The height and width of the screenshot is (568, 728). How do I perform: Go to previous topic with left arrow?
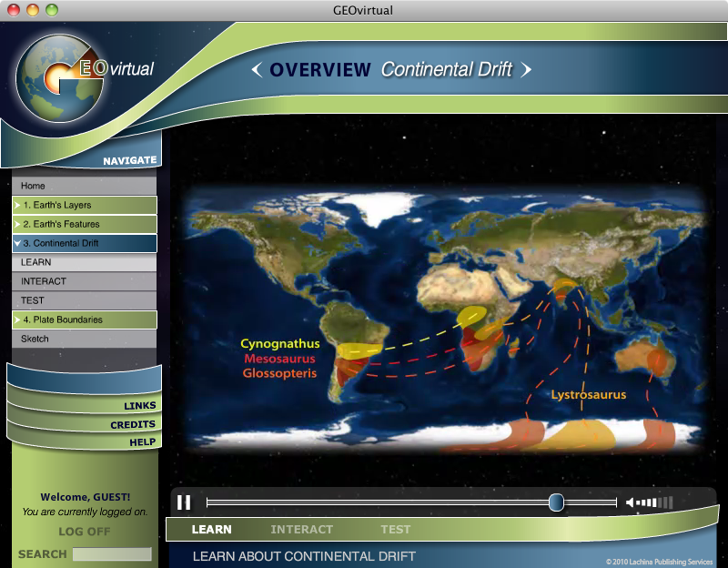(x=257, y=70)
